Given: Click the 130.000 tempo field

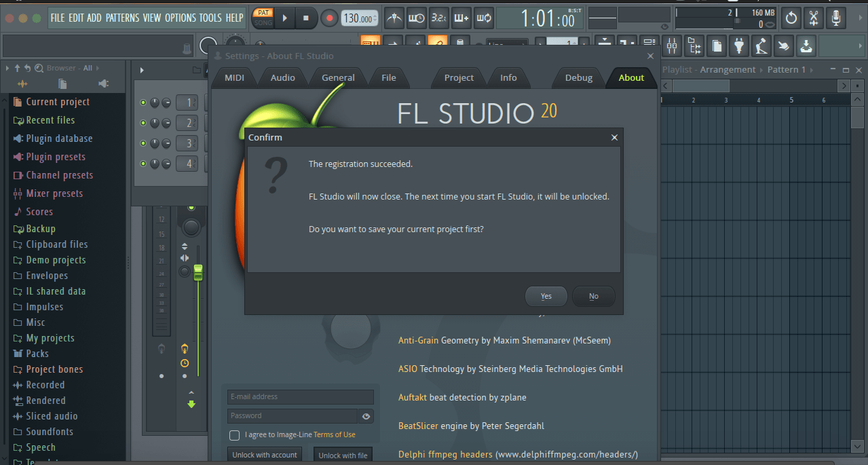Looking at the screenshot, I should (x=360, y=18).
